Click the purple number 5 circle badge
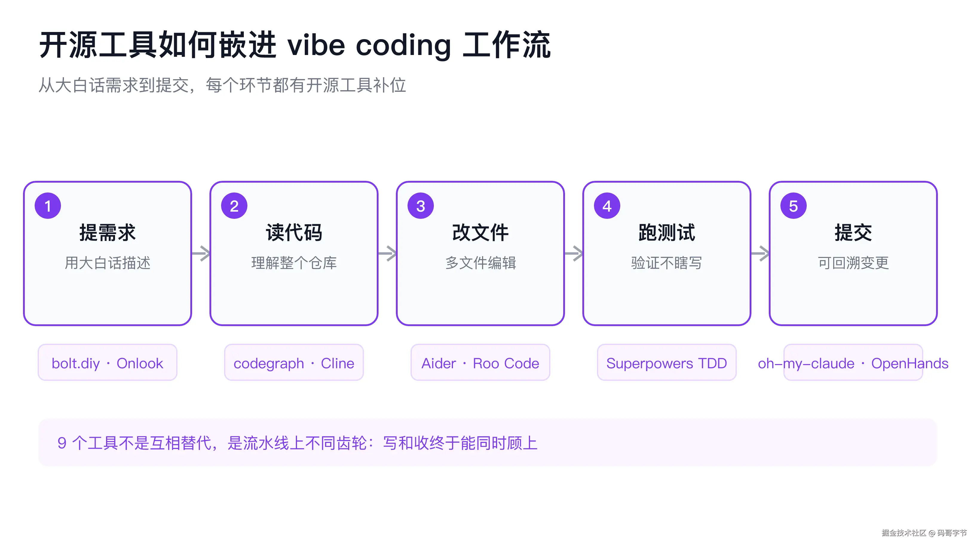Viewport: 980px width, 550px height. tap(793, 206)
